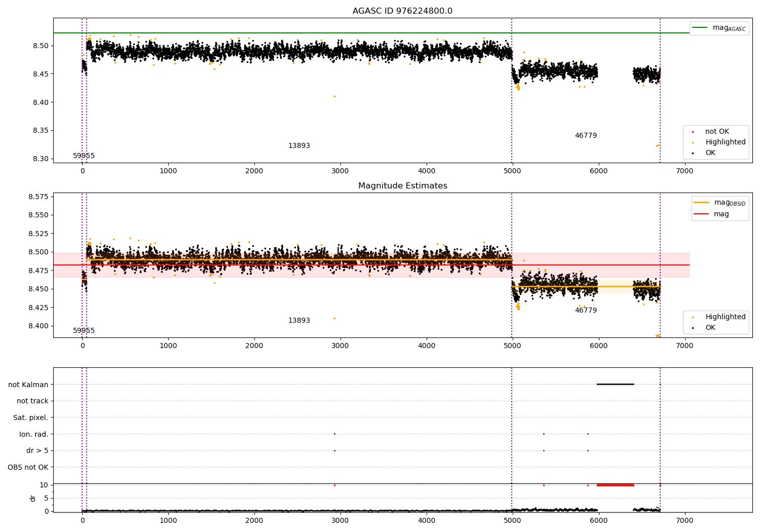Click the '8.50' tick on the top plot y-axis
The image size is (760, 532).
tap(41, 46)
